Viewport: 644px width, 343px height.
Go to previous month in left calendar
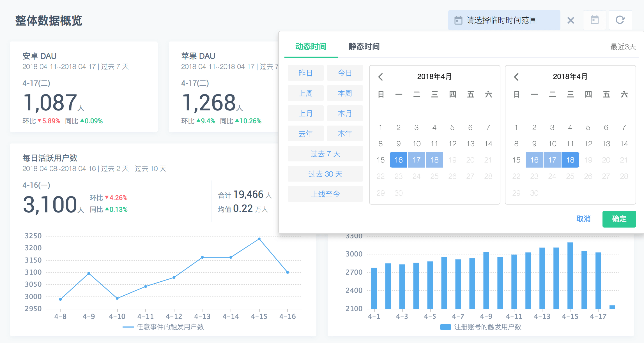381,77
